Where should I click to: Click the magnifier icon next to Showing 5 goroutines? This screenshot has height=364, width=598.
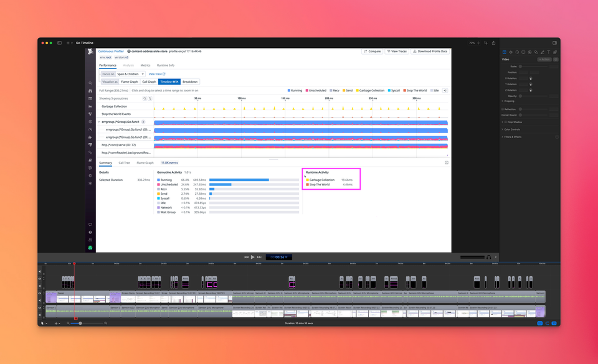coord(145,98)
